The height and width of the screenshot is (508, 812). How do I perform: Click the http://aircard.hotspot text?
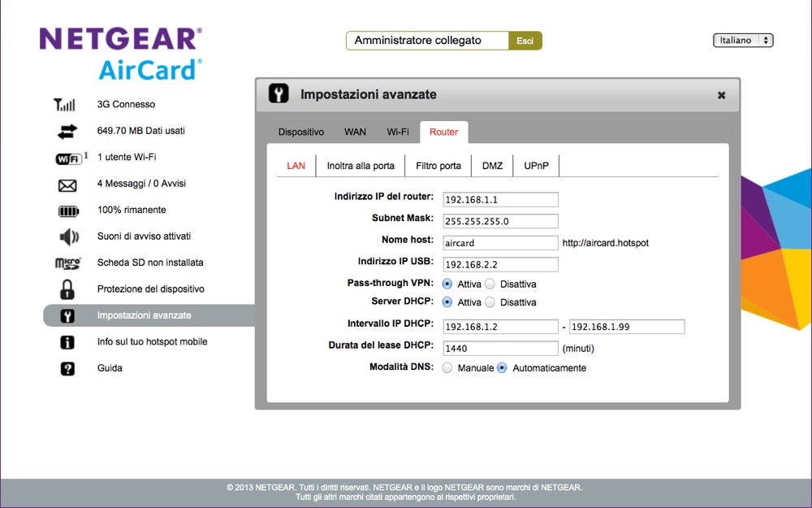point(606,243)
